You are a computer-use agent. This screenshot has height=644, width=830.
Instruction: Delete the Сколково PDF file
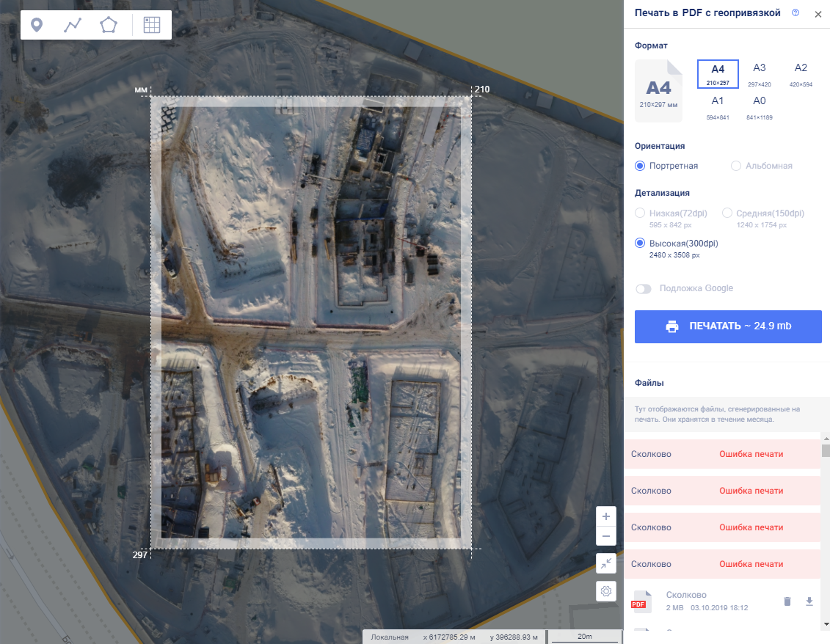pyautogui.click(x=787, y=601)
